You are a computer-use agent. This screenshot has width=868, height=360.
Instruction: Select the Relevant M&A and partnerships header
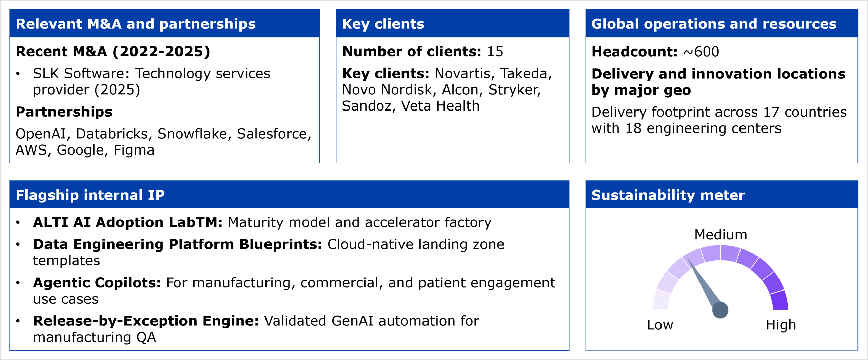click(136, 24)
